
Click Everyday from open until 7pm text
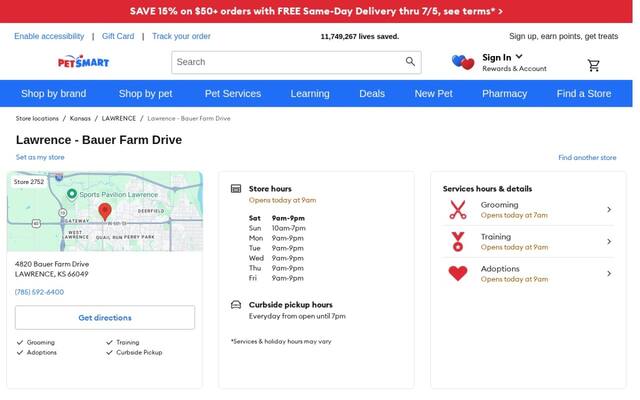click(297, 316)
